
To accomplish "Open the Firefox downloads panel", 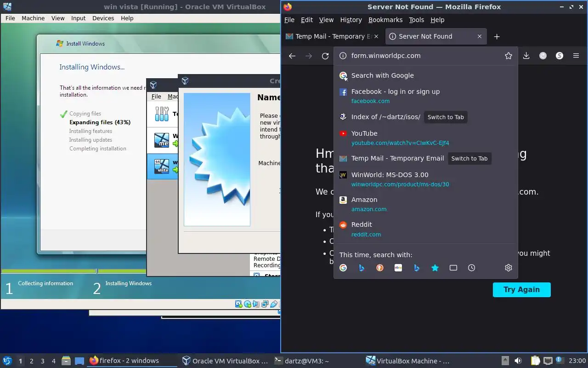I will tap(526, 56).
